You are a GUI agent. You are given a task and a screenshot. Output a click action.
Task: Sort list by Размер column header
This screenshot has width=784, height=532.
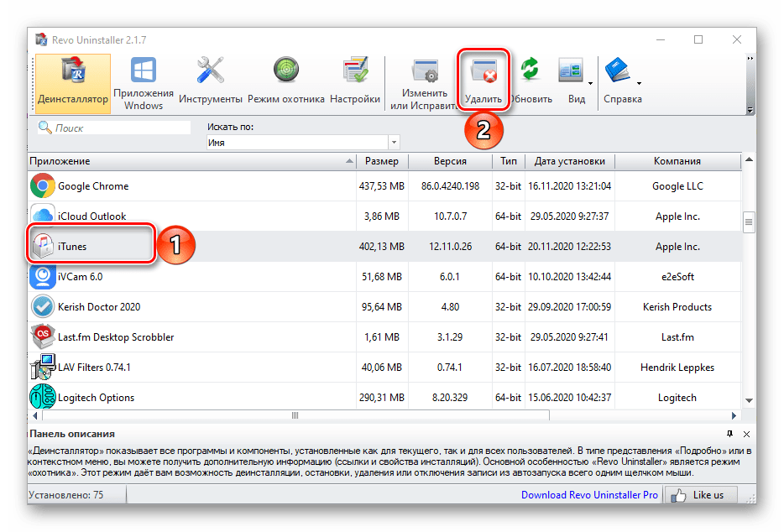pyautogui.click(x=382, y=161)
